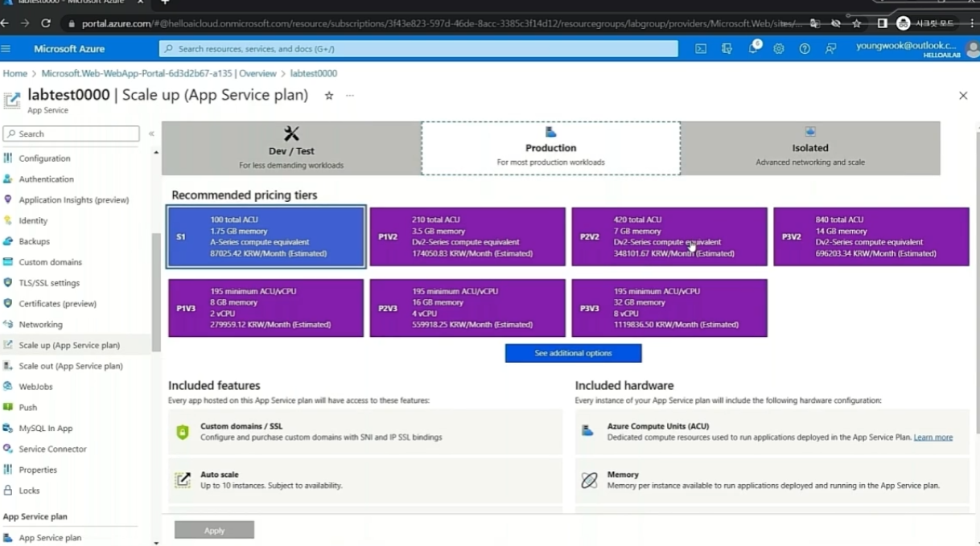
Task: Switch to the Isolated tab
Action: pyautogui.click(x=810, y=148)
